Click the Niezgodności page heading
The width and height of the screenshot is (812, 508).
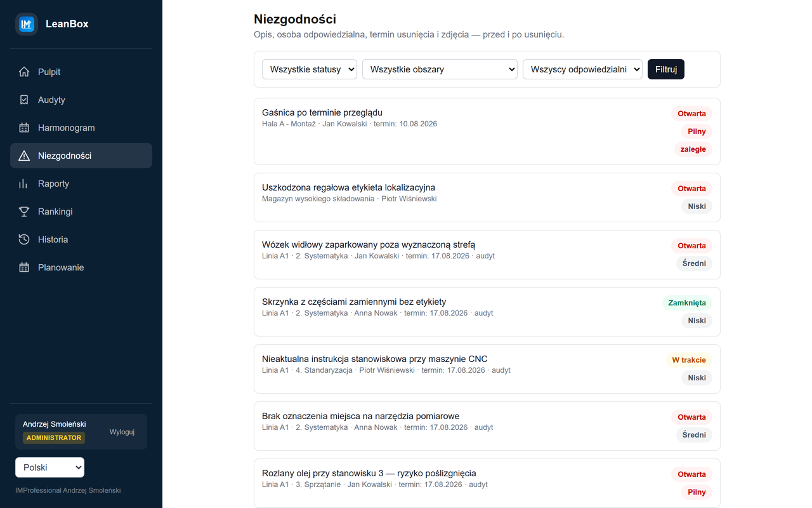tap(295, 20)
